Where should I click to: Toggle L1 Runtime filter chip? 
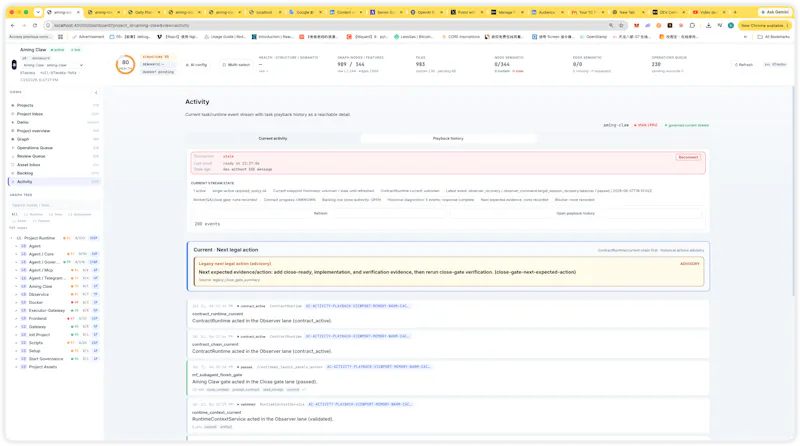coord(33,214)
